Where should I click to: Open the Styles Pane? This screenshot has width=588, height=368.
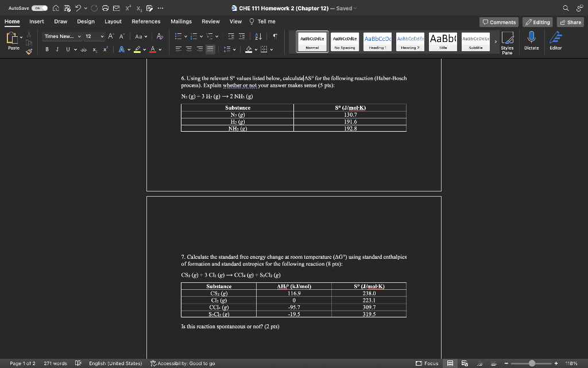pyautogui.click(x=506, y=43)
